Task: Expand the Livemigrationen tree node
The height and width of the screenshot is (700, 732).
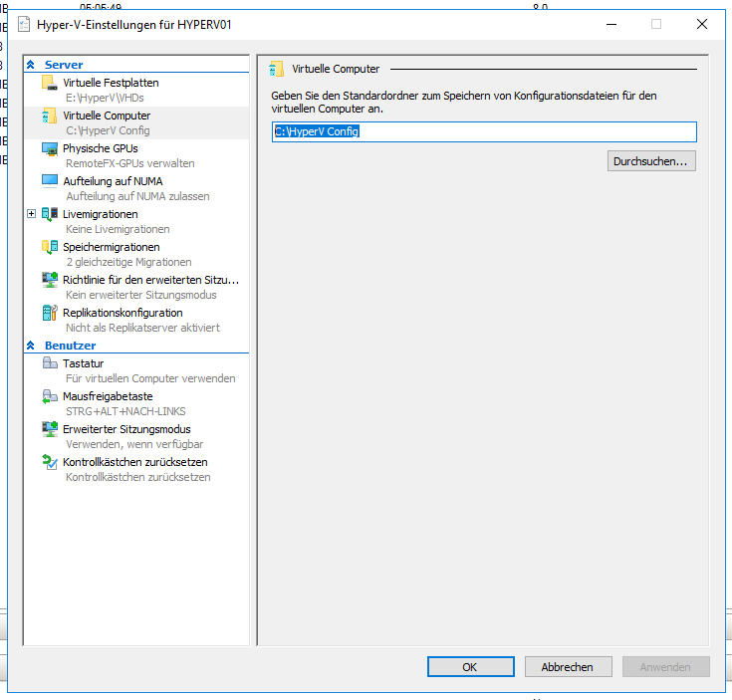Action: tap(31, 214)
